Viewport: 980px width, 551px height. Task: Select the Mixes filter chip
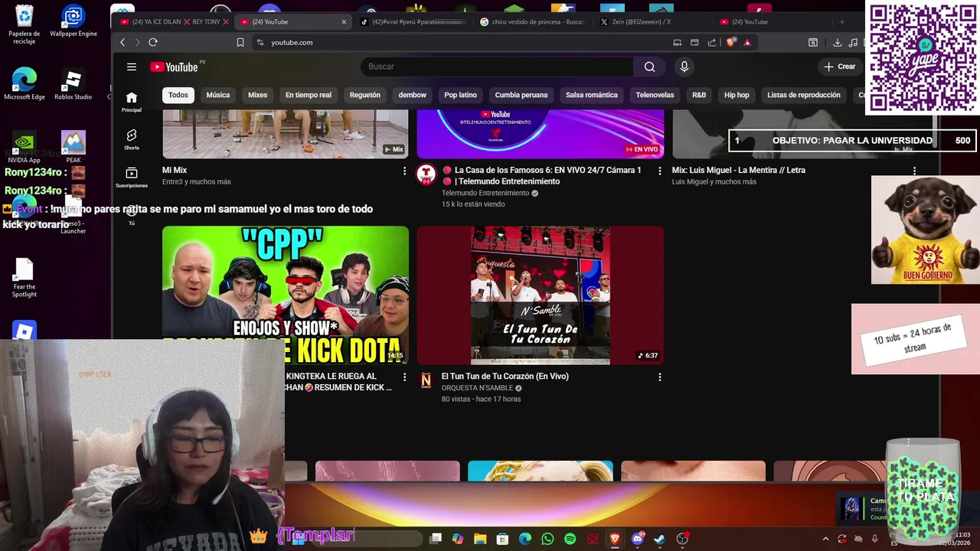click(257, 95)
